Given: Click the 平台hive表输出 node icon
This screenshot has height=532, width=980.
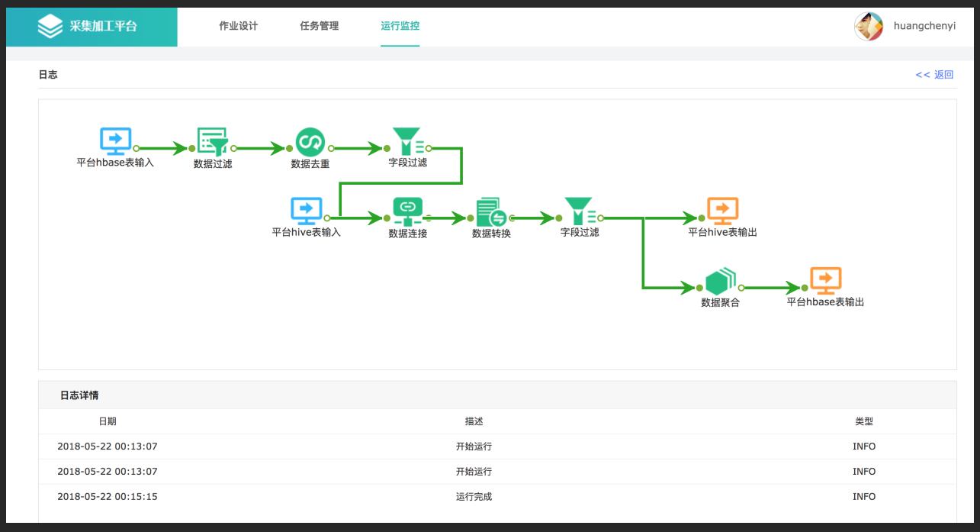Looking at the screenshot, I should pos(722,211).
